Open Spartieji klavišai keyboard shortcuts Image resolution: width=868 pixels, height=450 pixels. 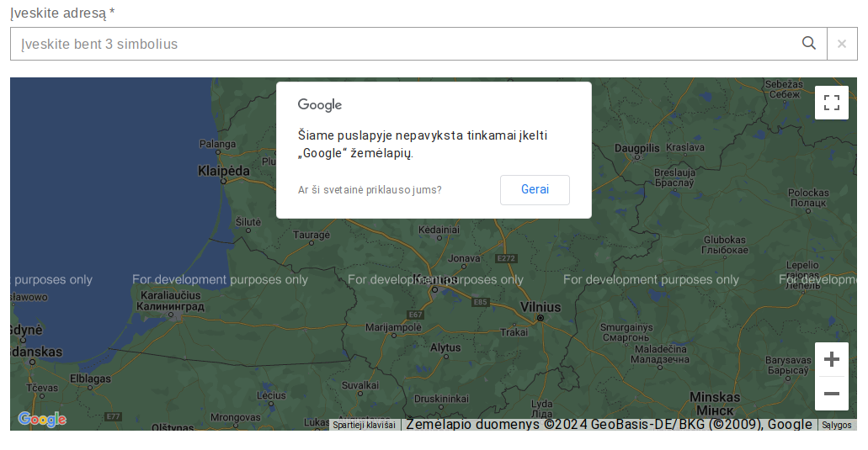(364, 425)
